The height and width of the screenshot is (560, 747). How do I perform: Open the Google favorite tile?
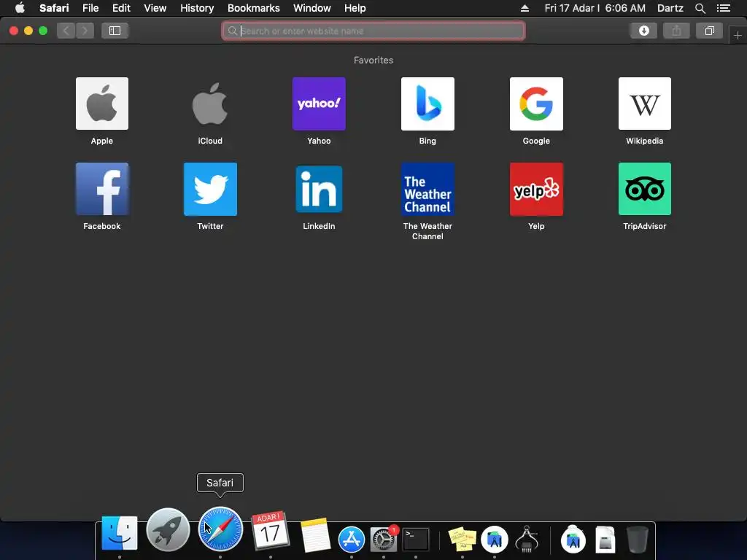tap(536, 104)
